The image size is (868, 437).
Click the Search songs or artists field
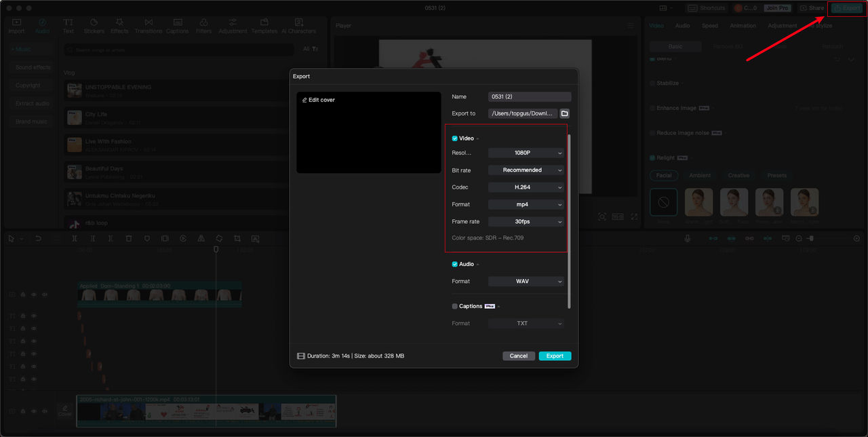tap(180, 49)
